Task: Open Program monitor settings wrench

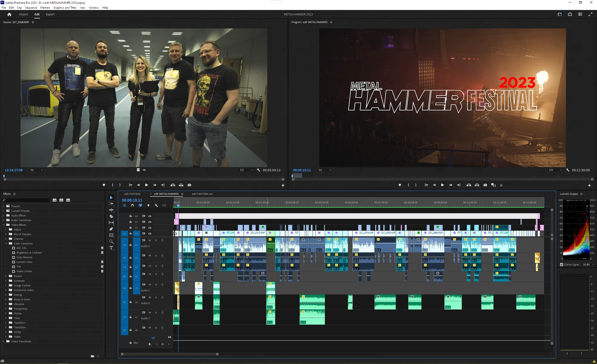Action: [567, 170]
